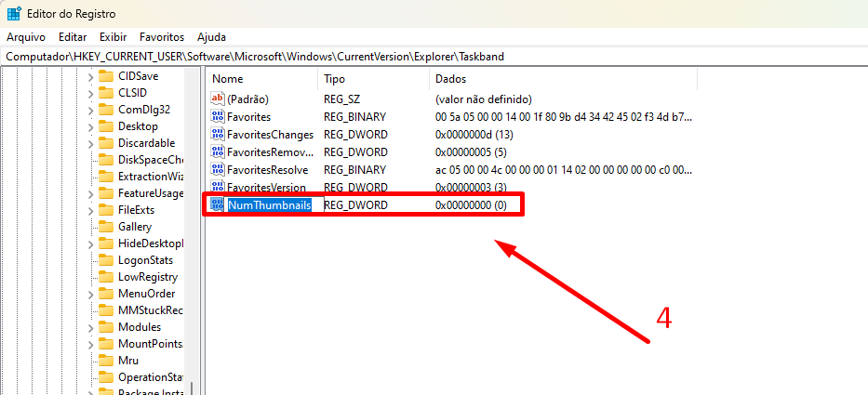This screenshot has height=395, width=868.
Task: Click the (Padrão) string value icon
Action: pyautogui.click(x=218, y=99)
